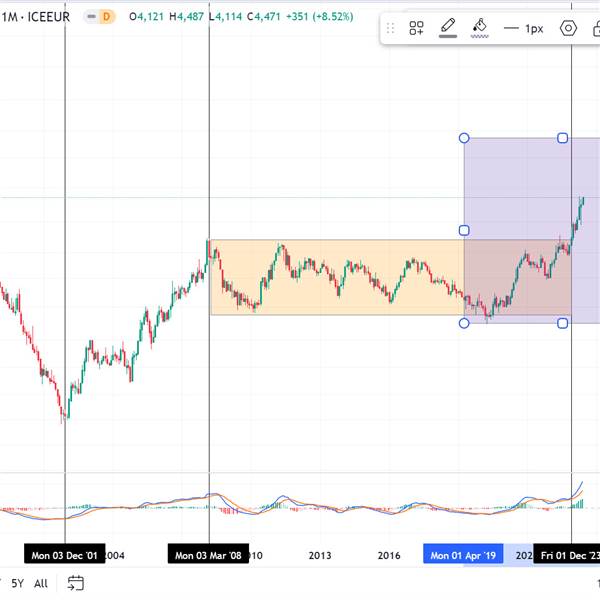Click the low value L4,114
600x600 pixels.
[225, 17]
